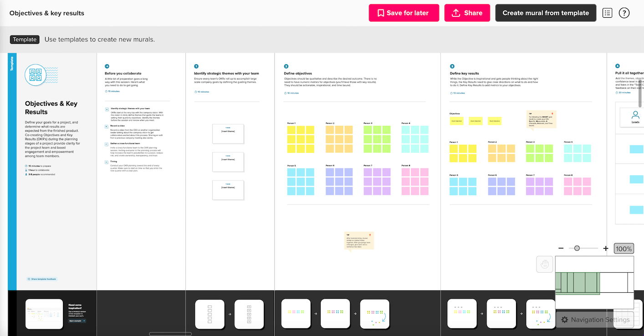Click 3-8 people recommended text
This screenshot has height=336, width=644.
tap(42, 174)
